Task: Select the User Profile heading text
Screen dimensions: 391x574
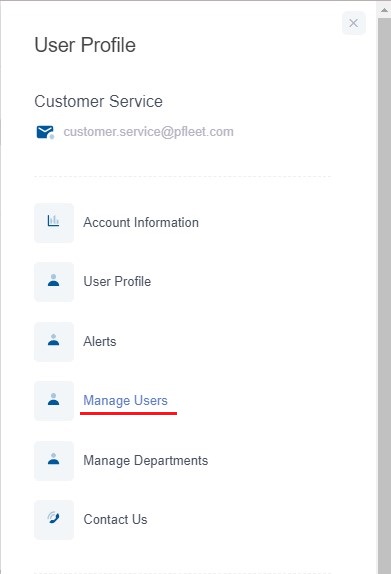Action: (x=85, y=45)
